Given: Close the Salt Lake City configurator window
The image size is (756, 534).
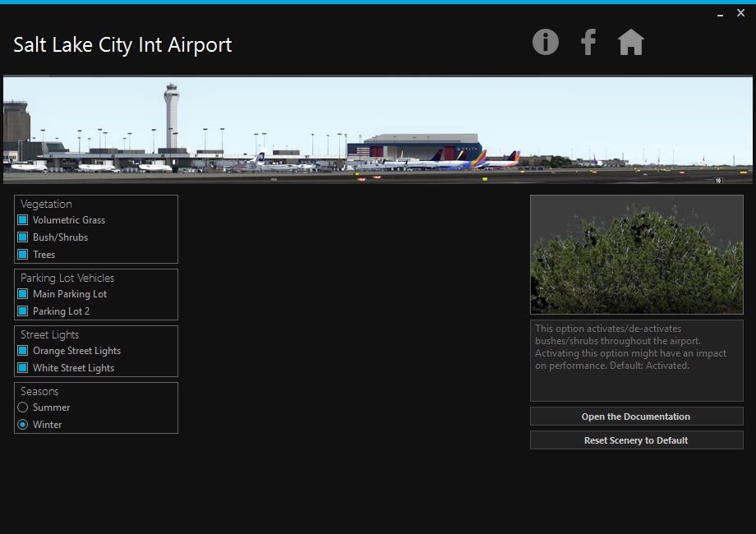Looking at the screenshot, I should tap(740, 13).
